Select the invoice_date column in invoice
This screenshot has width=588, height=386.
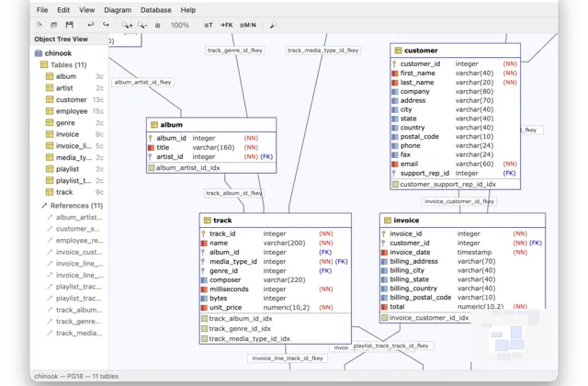462,253
